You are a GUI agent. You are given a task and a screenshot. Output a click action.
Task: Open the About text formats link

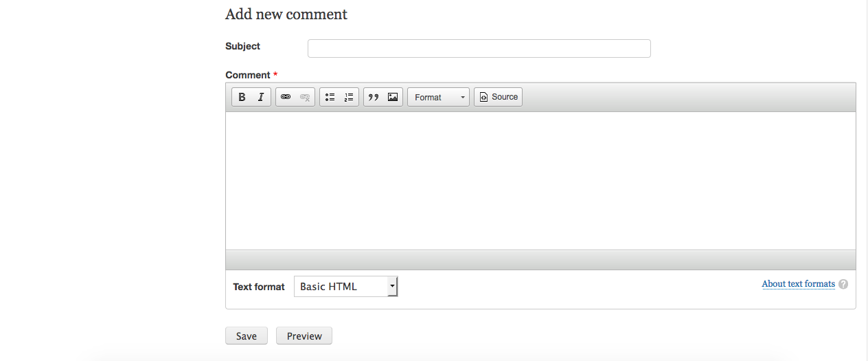coord(798,284)
